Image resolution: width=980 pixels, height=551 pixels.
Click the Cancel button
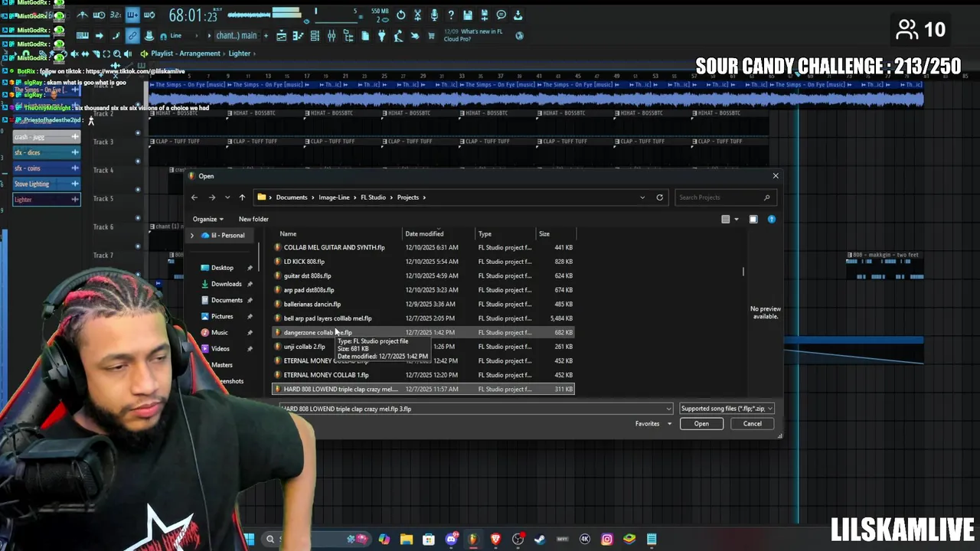click(x=752, y=424)
